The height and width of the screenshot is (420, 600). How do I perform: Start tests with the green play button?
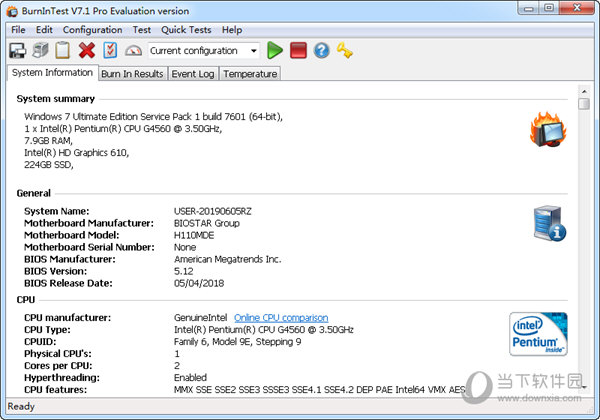coord(275,50)
